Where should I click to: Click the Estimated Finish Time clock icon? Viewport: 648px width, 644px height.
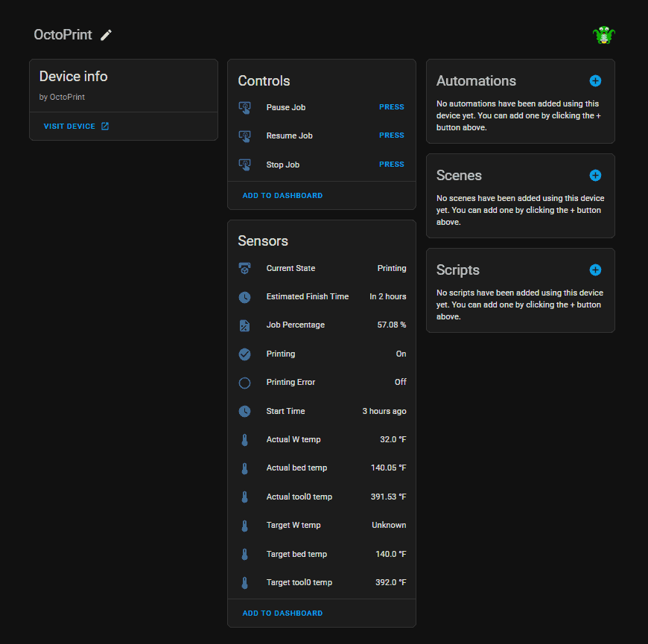pyautogui.click(x=244, y=297)
